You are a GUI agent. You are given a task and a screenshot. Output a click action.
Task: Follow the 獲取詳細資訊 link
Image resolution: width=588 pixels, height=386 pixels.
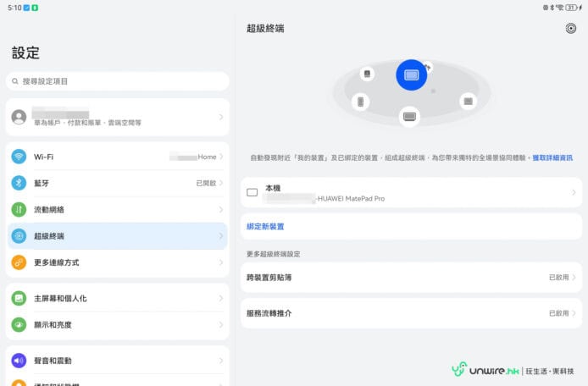[552, 158]
